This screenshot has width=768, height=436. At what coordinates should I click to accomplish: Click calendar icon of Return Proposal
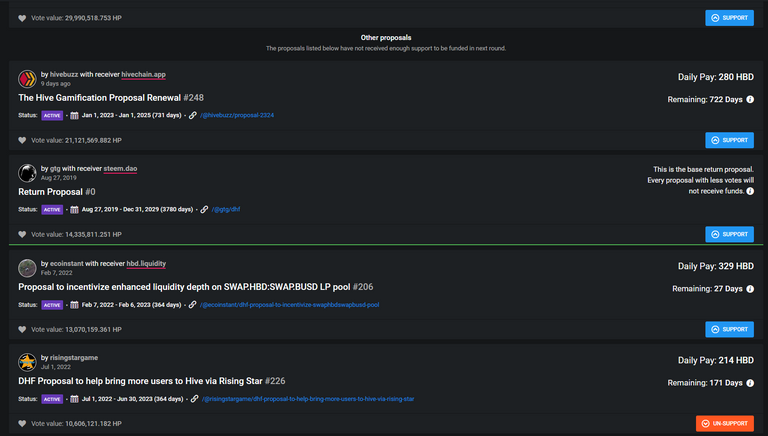click(x=74, y=210)
